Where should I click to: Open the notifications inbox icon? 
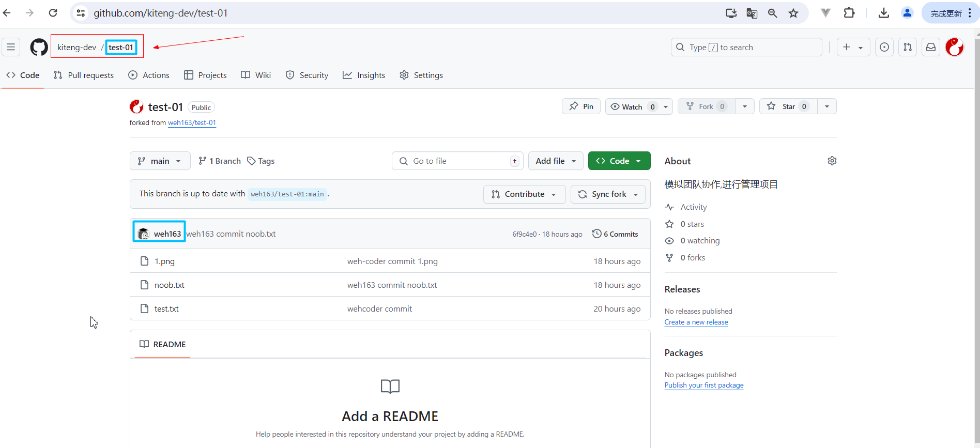(931, 47)
